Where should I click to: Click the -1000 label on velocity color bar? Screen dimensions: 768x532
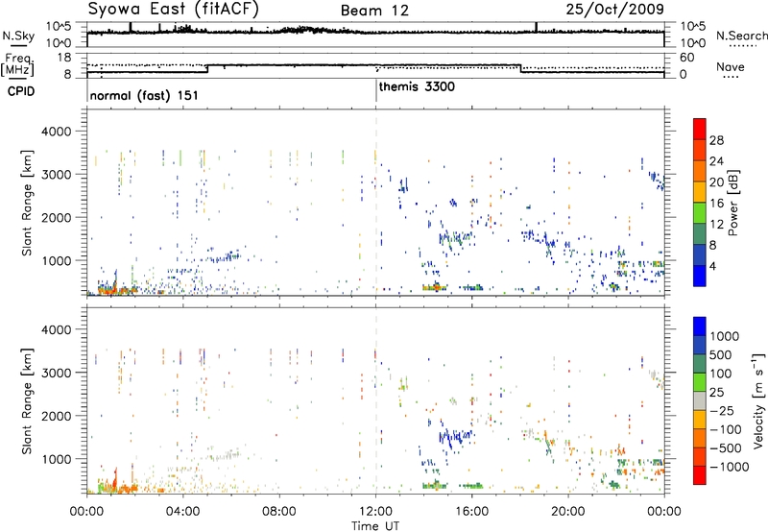click(730, 467)
